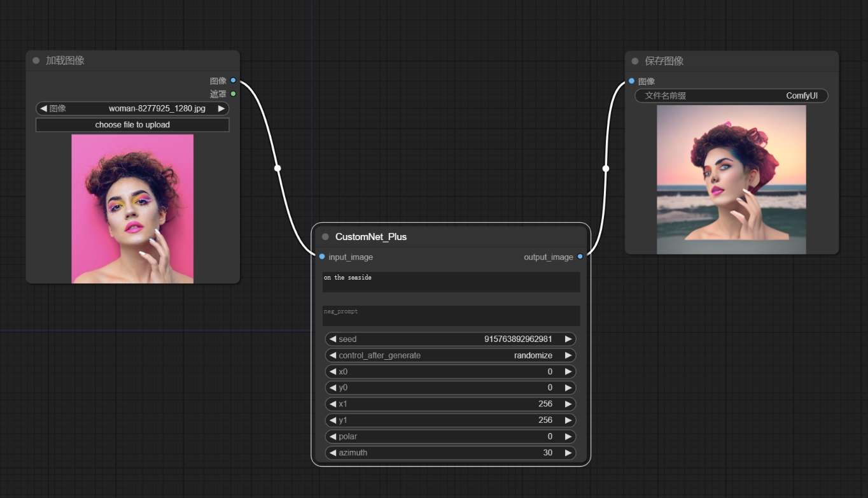The image size is (868, 498).
Task: Click the midpoint dot on the input_image link
Action: [277, 168]
